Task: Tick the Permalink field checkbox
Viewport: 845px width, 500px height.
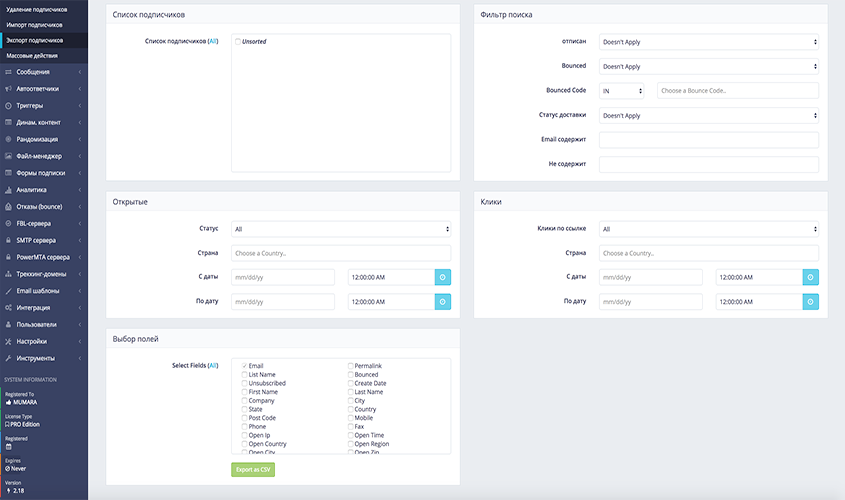Action: tap(351, 366)
